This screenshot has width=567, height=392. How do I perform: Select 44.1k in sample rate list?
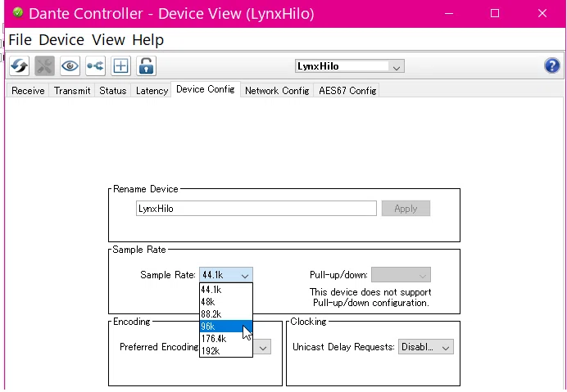[226, 290]
